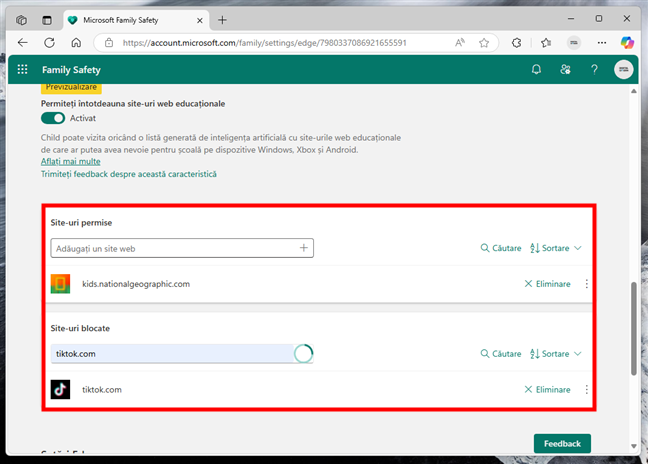Click the Previzualizare yellow badge

tap(71, 87)
